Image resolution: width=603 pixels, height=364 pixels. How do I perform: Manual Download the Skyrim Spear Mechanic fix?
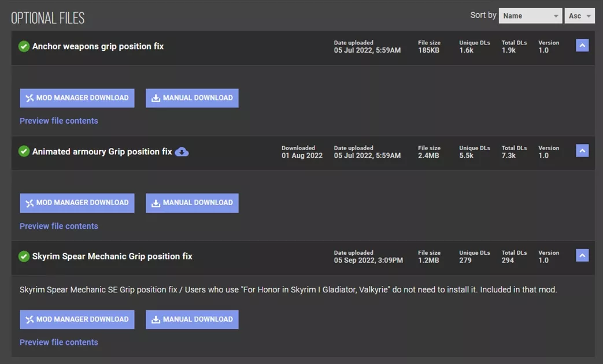[x=192, y=320]
